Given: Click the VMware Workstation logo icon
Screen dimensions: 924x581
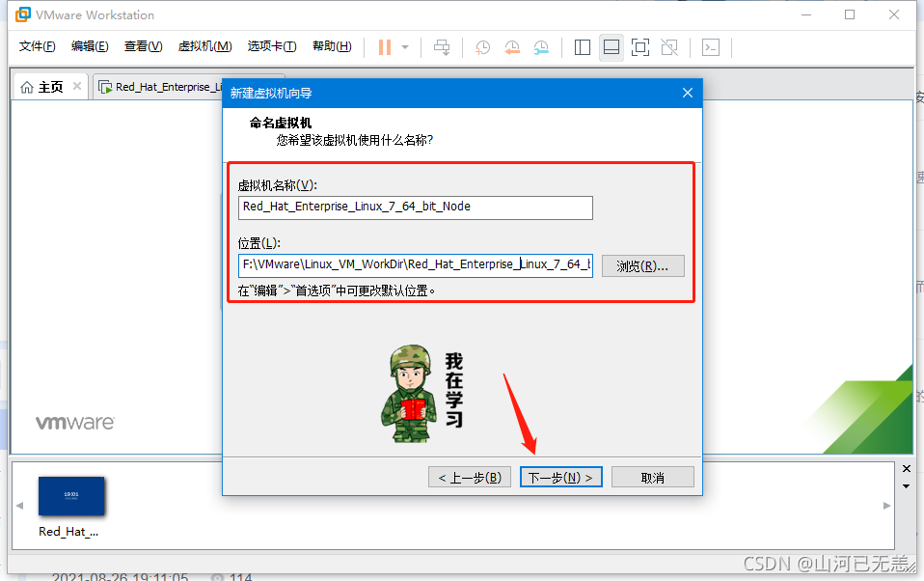Looking at the screenshot, I should (22, 14).
